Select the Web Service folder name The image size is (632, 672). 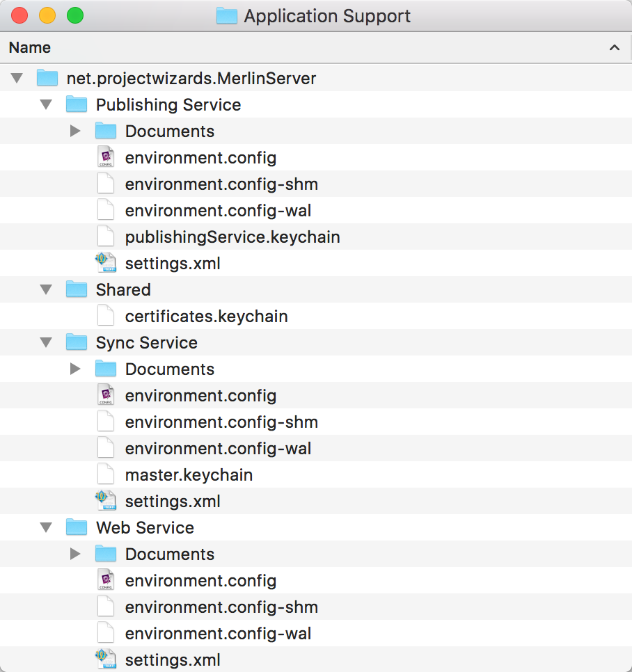click(x=145, y=527)
